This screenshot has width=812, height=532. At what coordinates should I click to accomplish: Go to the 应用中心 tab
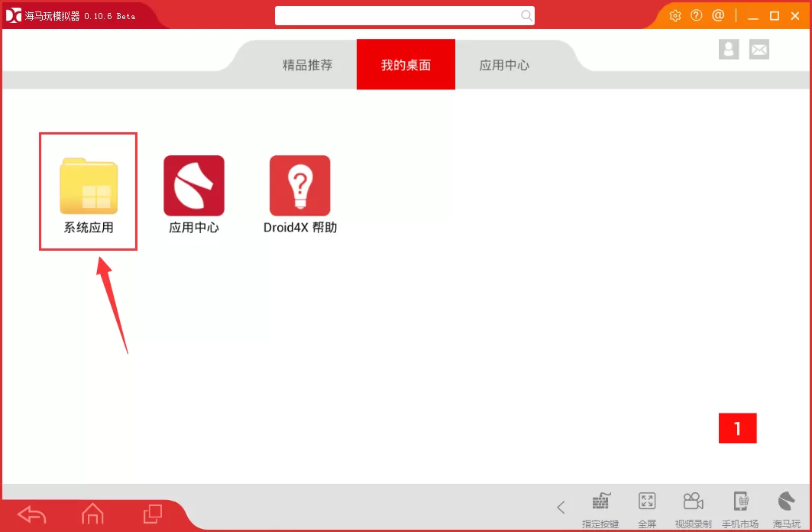[x=504, y=65]
